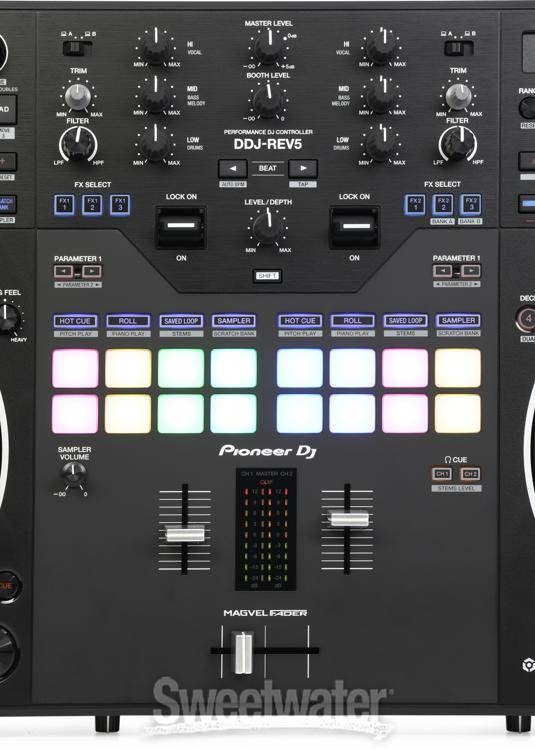This screenshot has height=750, width=535.
Task: Tap the right deck bottom-row yellow pad
Action: click(x=458, y=413)
